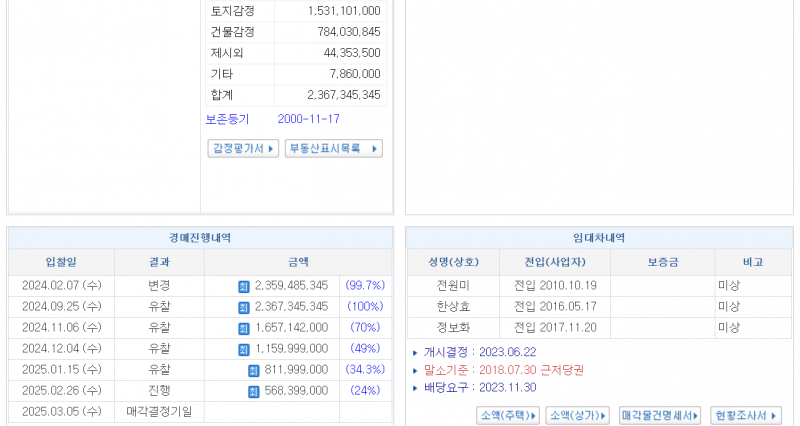Viewport: 800px width, 426px height.
Task: Click the 최 icon beside 568,399,000
Action: pos(253,391)
